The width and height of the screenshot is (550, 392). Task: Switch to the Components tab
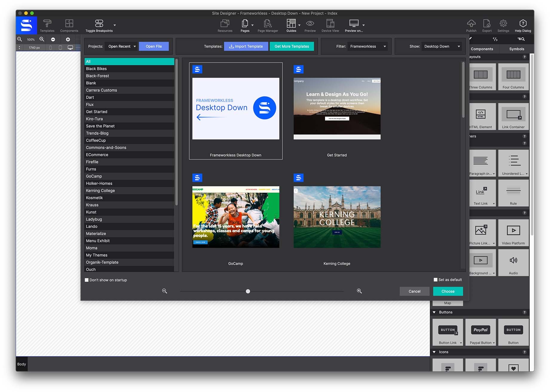coord(482,49)
